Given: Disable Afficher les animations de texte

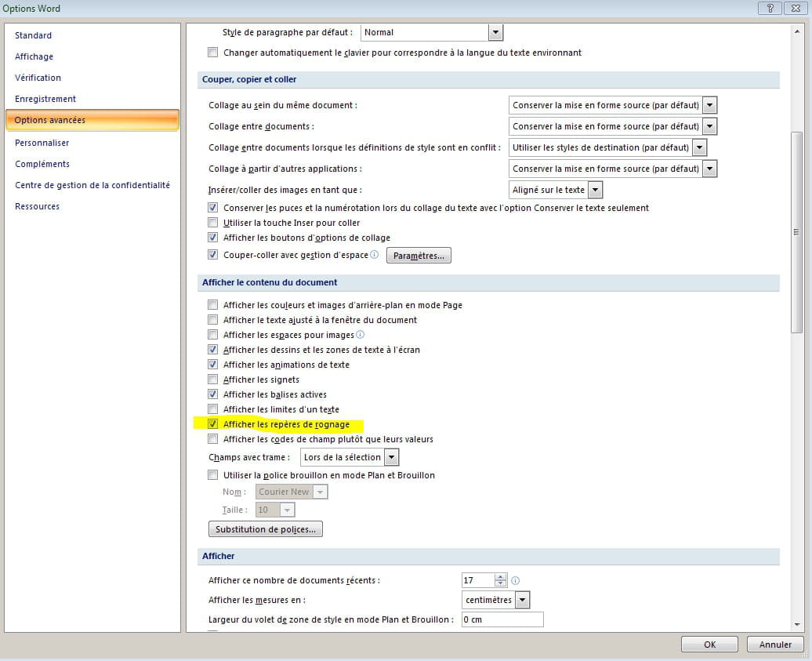Looking at the screenshot, I should 213,365.
